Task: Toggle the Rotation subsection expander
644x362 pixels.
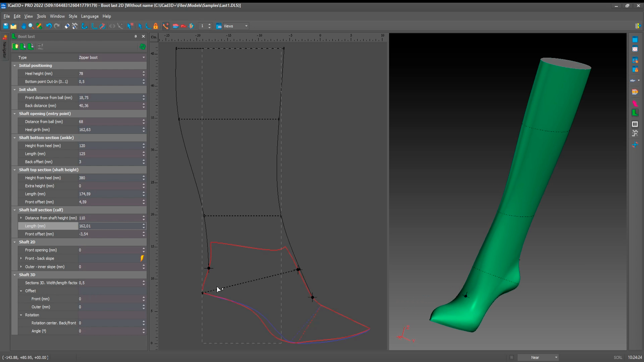Action: tap(21, 315)
